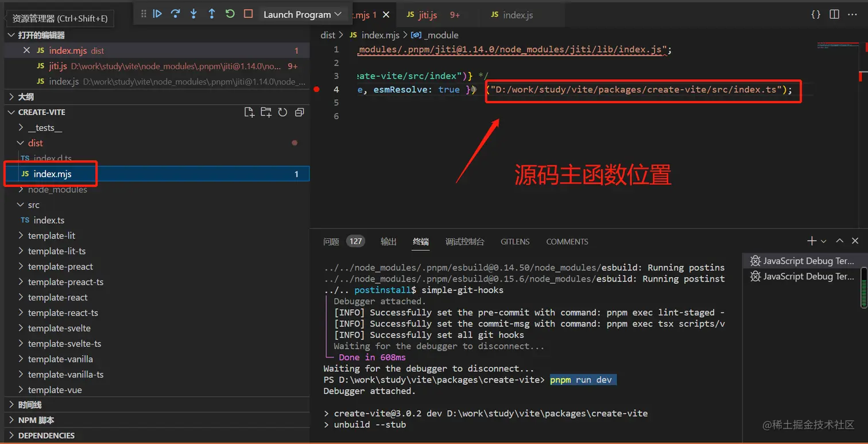Collapse the src folder

point(157,205)
